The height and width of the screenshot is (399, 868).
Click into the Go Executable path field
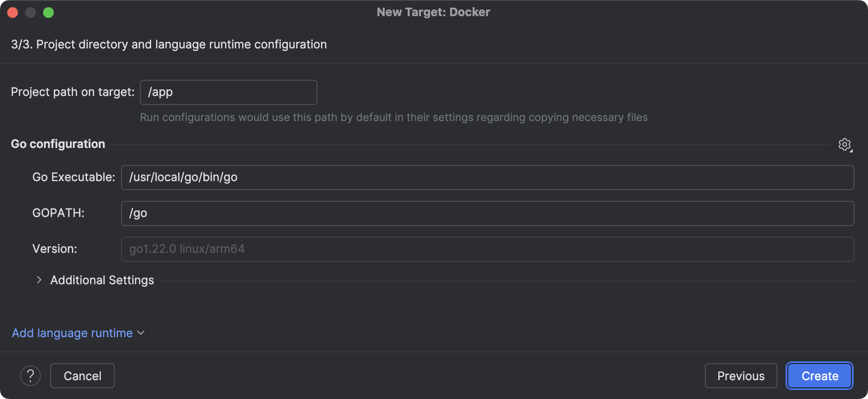(x=487, y=178)
